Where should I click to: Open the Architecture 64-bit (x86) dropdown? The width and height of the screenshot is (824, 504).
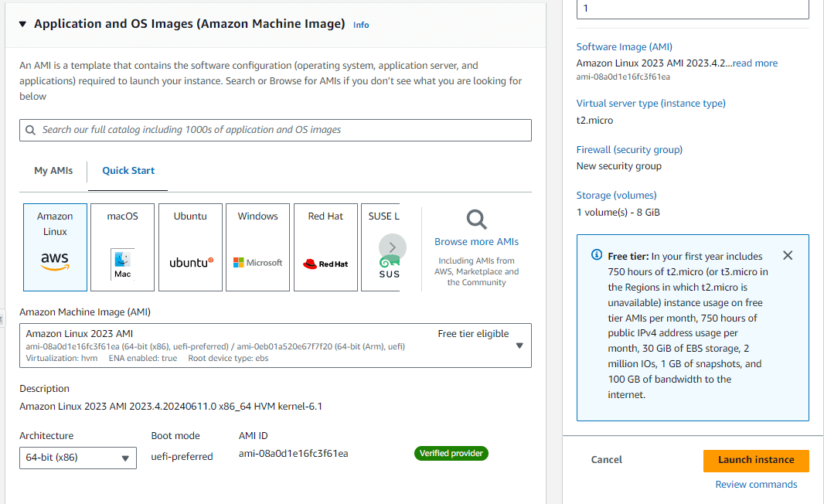point(78,458)
